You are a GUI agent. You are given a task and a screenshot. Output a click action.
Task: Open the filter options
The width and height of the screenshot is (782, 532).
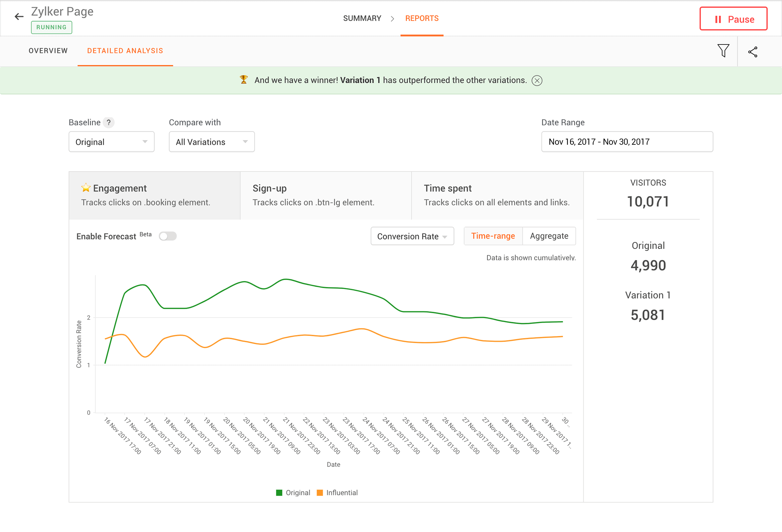723,51
